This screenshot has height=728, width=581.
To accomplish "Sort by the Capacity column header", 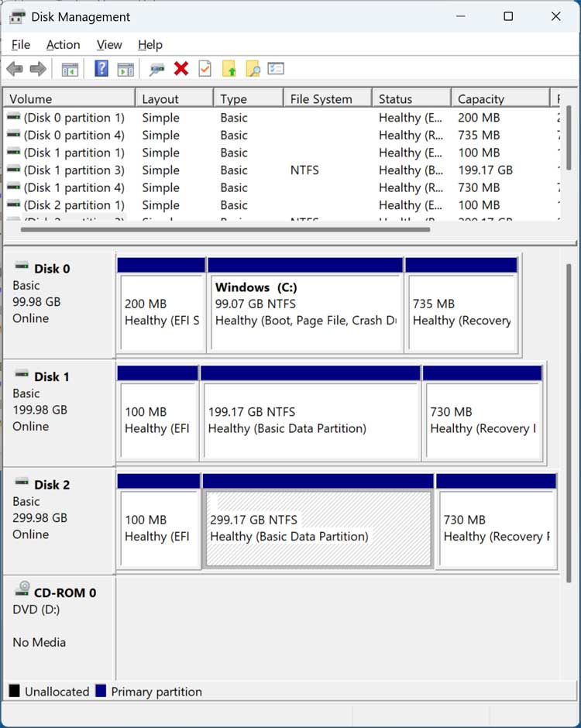I will tap(500, 99).
